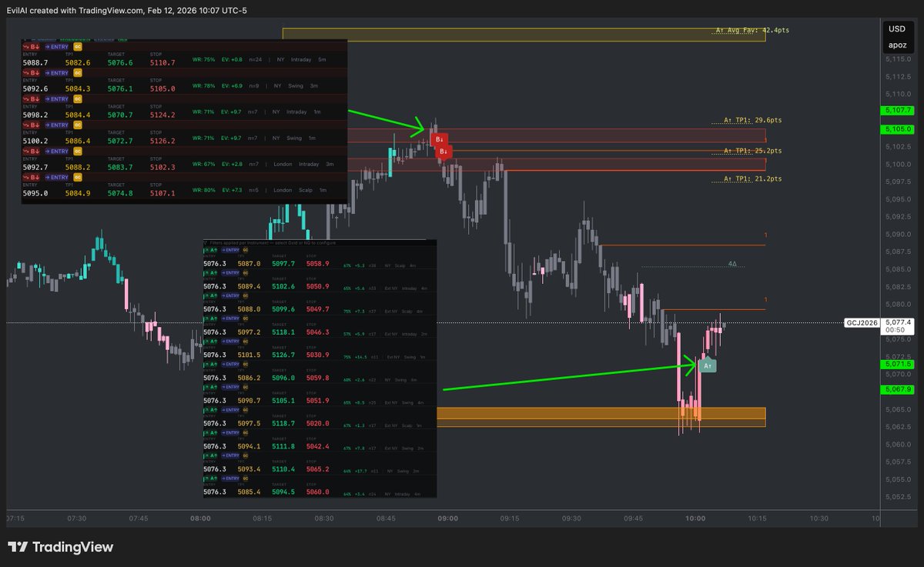Click the 5,090.0 price scale label
Viewport: 924px width, 567px height.
(899, 235)
